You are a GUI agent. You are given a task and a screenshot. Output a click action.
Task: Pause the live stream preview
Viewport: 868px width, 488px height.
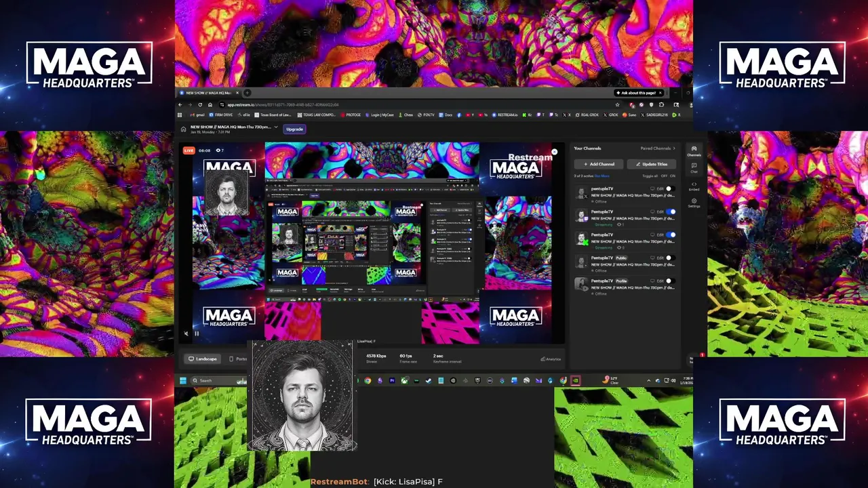197,333
